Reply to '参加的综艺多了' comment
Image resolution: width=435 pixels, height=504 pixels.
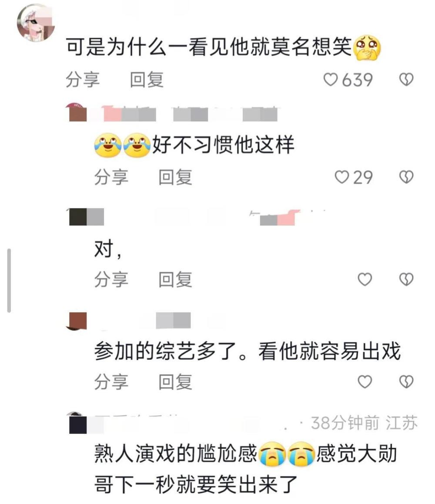click(175, 382)
